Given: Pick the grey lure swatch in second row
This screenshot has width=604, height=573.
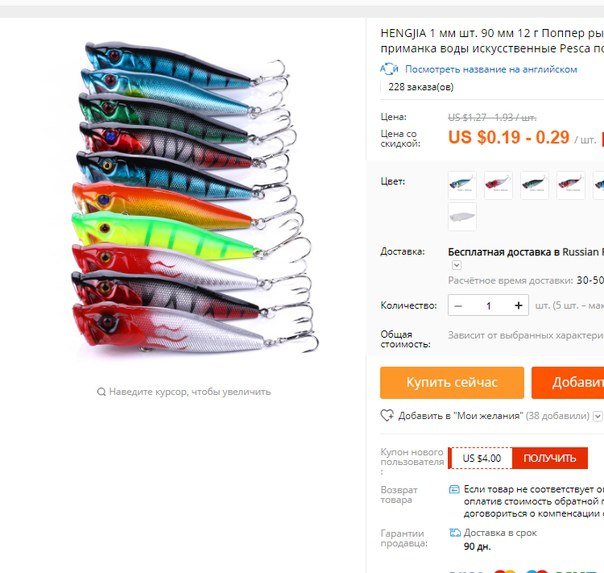Looking at the screenshot, I should point(462,217).
